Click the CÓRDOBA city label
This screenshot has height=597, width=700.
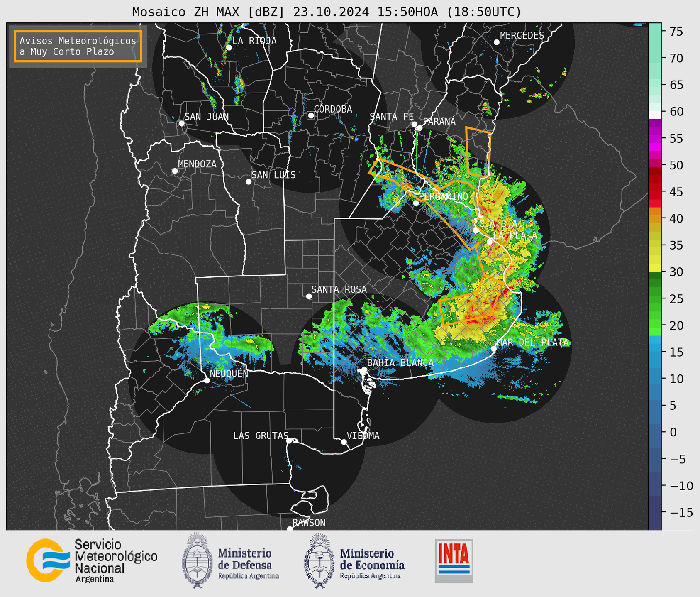pyautogui.click(x=333, y=109)
